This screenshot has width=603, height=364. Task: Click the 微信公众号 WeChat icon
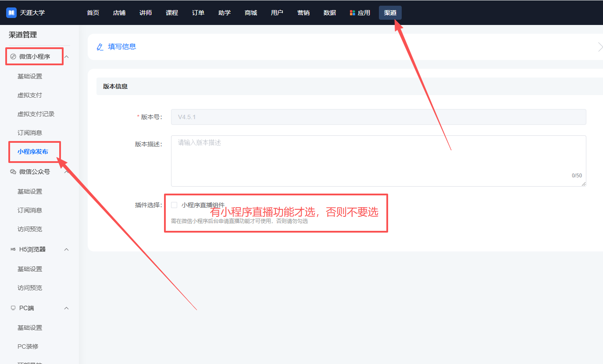click(13, 172)
